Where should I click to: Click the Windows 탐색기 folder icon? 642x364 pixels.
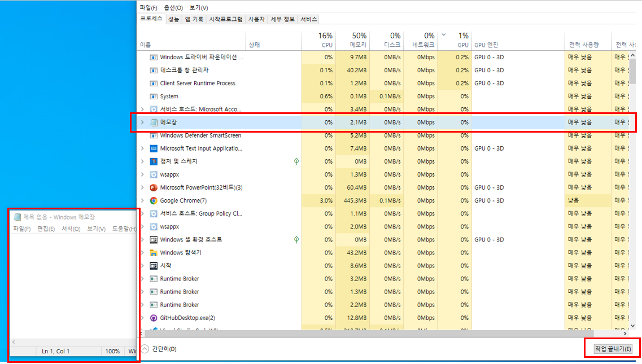(154, 253)
